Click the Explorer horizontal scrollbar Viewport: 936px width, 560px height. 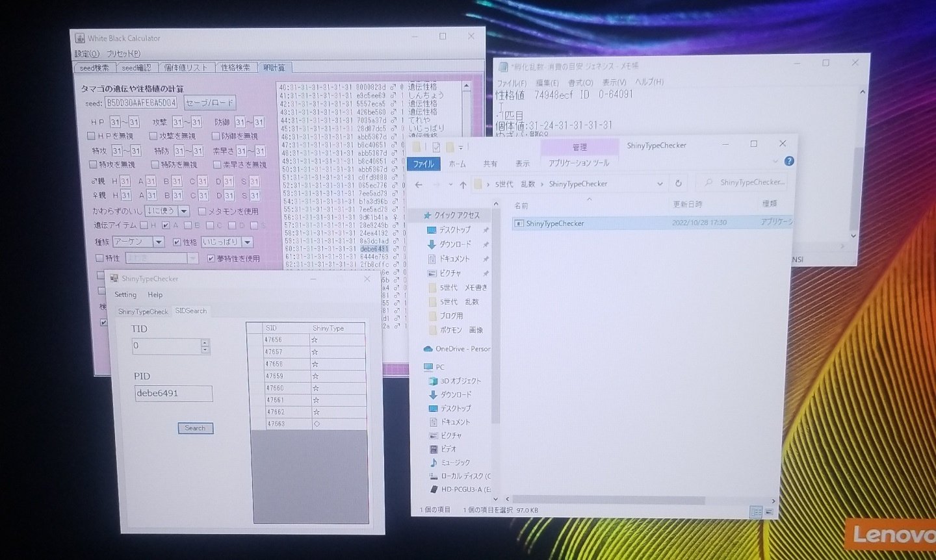coord(608,500)
